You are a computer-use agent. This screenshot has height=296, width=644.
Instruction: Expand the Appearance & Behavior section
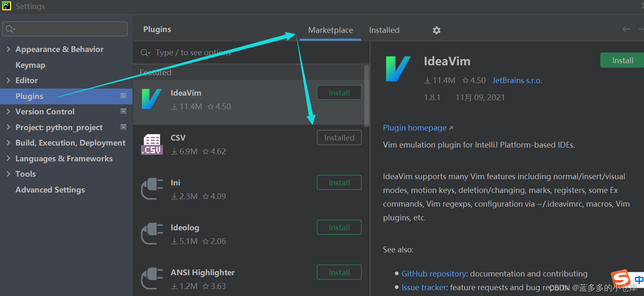pos(8,49)
